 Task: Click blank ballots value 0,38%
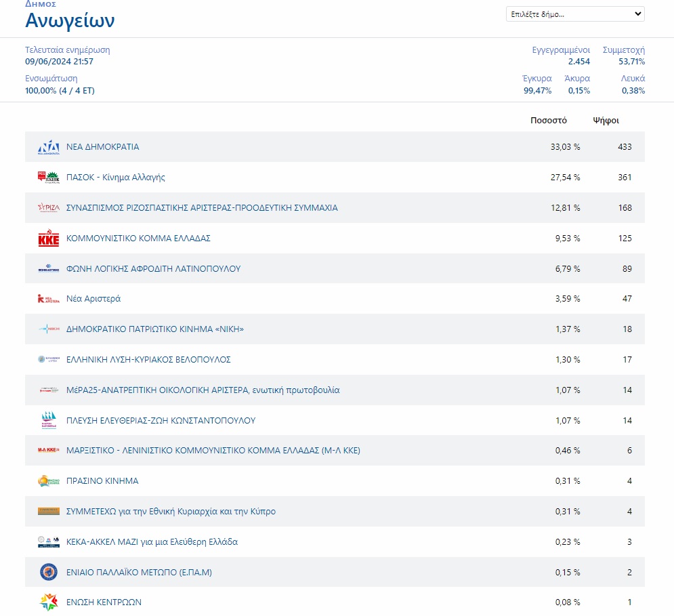click(x=633, y=90)
